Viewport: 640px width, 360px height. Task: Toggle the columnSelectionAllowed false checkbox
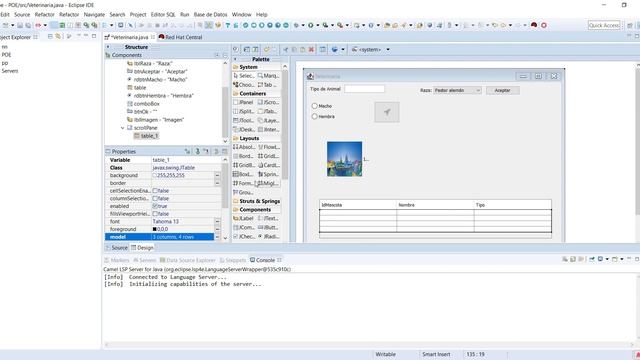tap(155, 198)
